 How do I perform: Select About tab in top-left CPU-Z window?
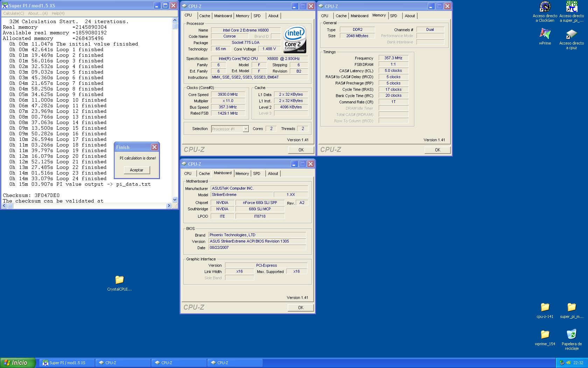pos(273,16)
